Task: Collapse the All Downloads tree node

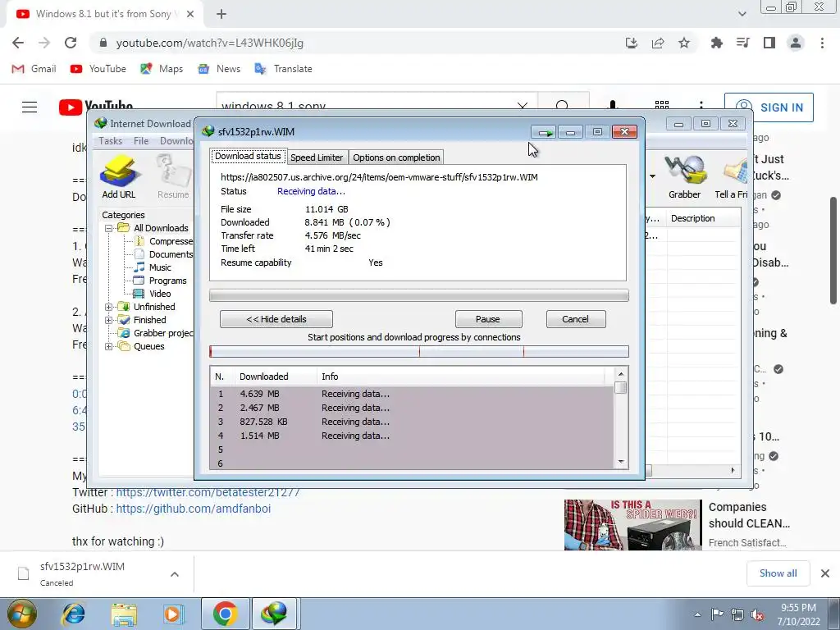Action: pyautogui.click(x=109, y=228)
